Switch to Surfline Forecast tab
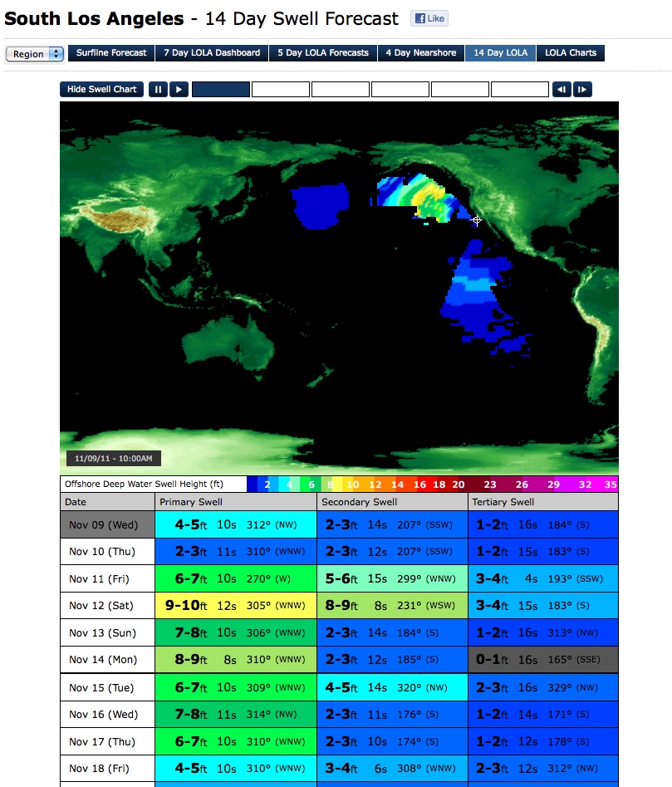The image size is (672, 787). [x=111, y=52]
